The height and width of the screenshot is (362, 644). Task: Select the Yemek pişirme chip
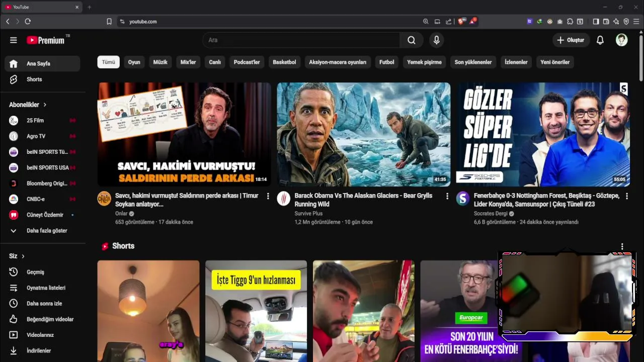click(424, 62)
